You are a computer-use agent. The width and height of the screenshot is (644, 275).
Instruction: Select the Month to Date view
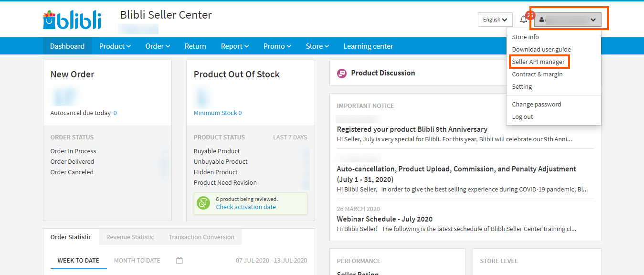[137, 261]
